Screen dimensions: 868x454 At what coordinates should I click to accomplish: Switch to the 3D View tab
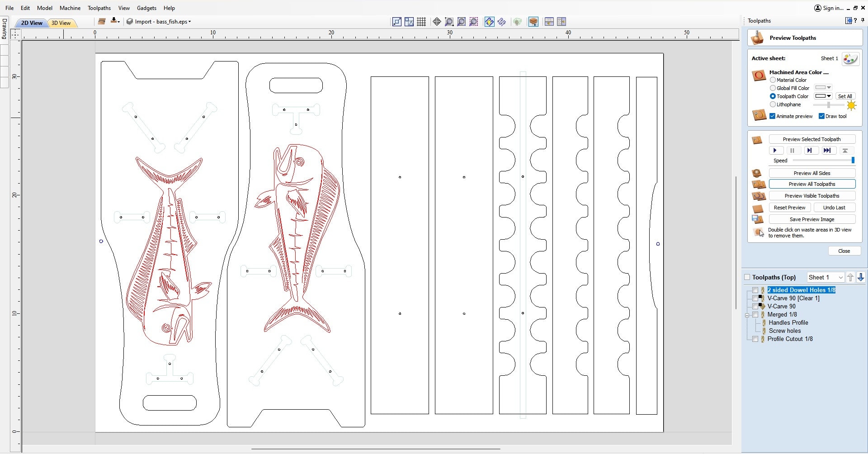tap(61, 23)
